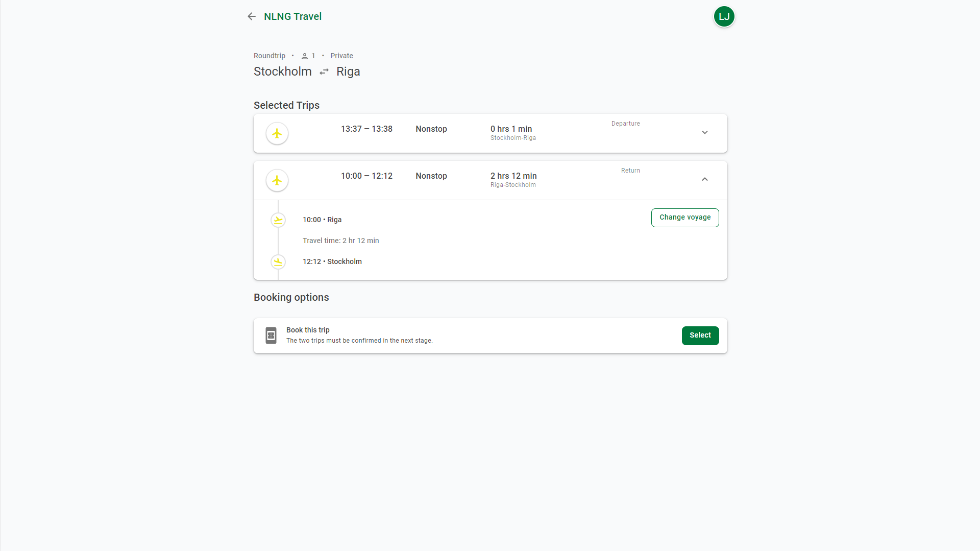This screenshot has height=551, width=980.
Task: Click the Riga destination title
Action: 348,71
